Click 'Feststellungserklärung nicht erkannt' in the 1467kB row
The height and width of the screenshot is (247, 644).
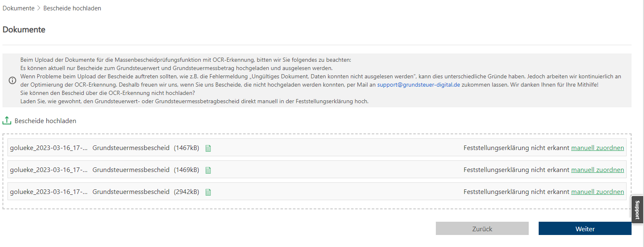[516, 148]
